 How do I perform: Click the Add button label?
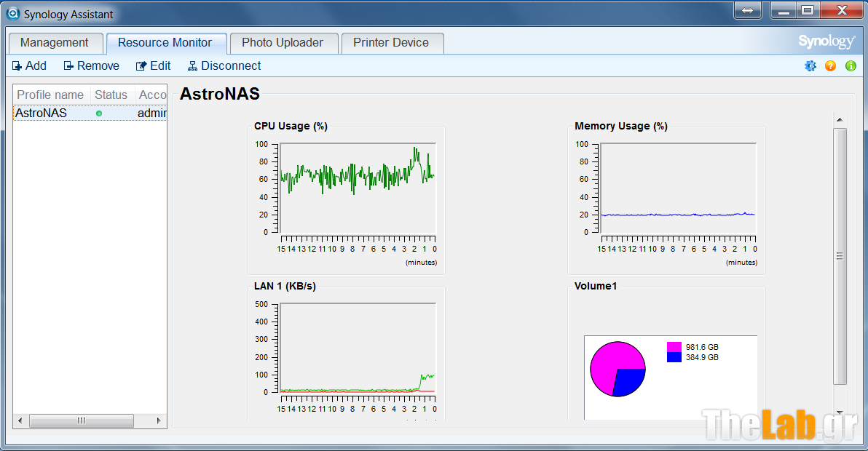click(36, 65)
